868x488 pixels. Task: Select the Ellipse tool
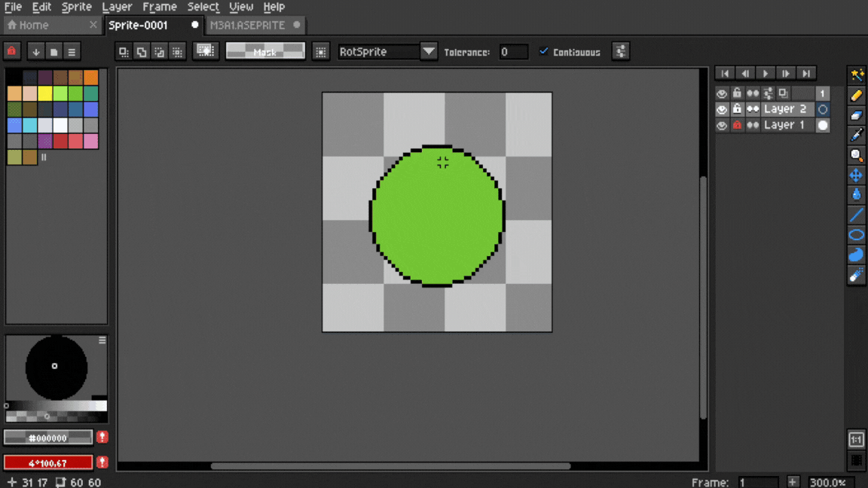tap(857, 235)
